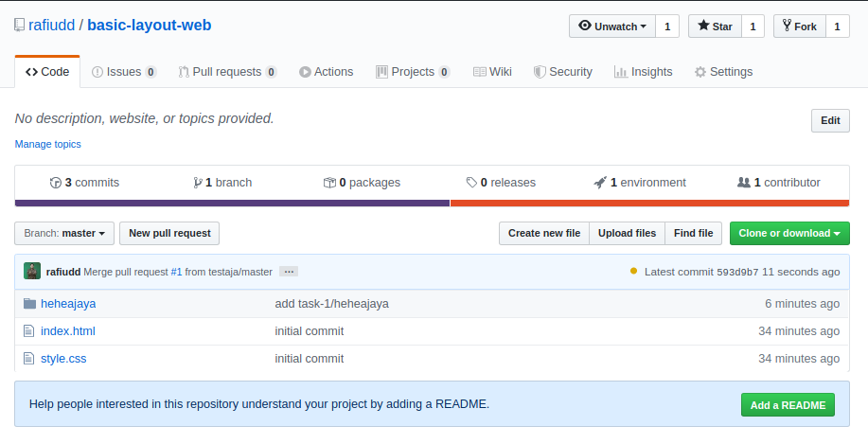Click the Insights graph icon
The height and width of the screenshot is (444, 868).
pos(621,72)
